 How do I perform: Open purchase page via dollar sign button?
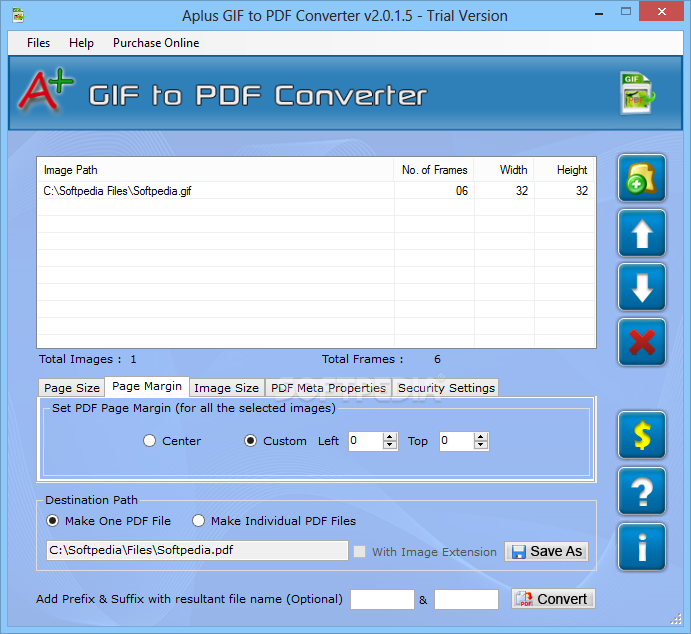coord(642,435)
